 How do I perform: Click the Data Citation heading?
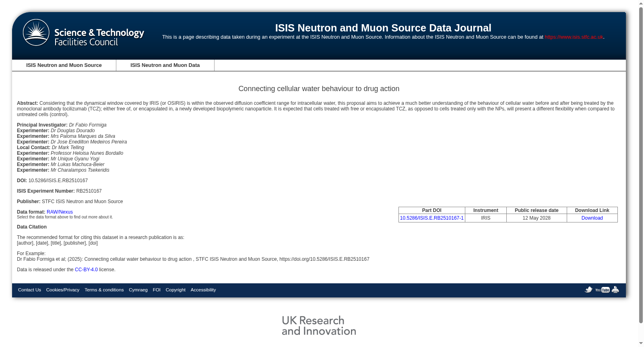click(32, 227)
